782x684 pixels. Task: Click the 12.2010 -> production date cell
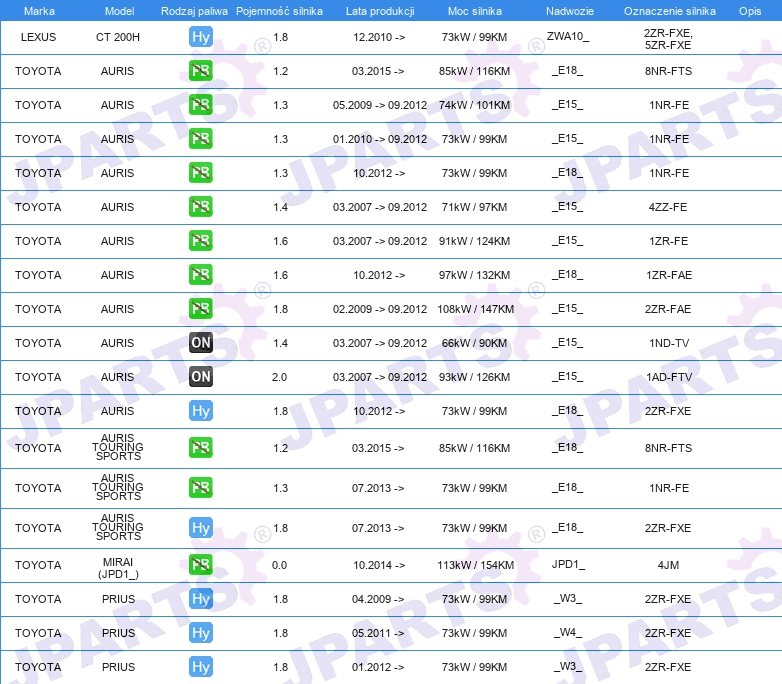point(379,37)
